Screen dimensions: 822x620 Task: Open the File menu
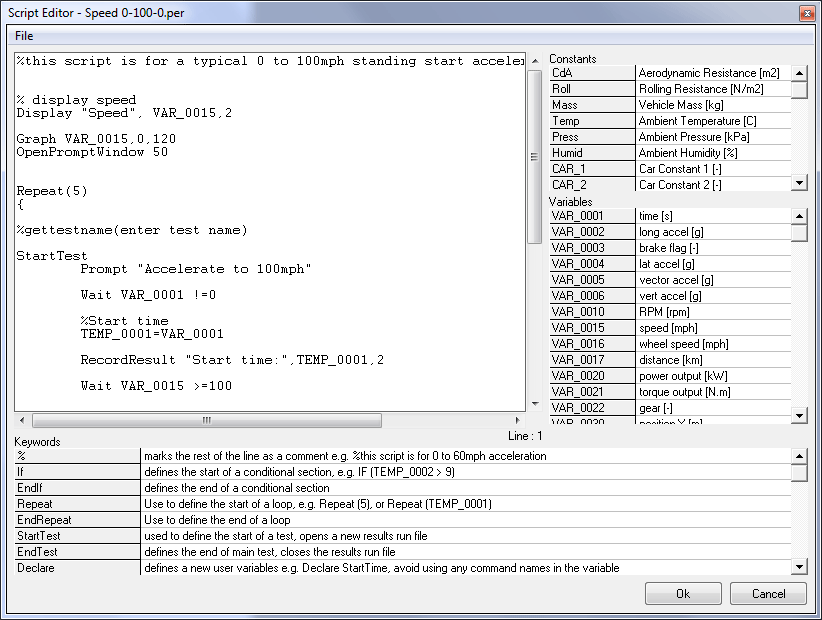coord(24,36)
